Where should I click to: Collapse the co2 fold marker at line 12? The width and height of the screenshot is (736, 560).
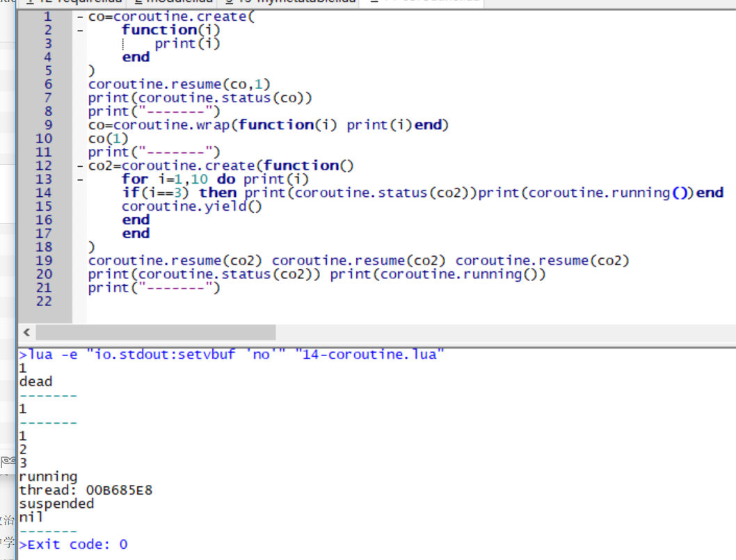click(80, 166)
